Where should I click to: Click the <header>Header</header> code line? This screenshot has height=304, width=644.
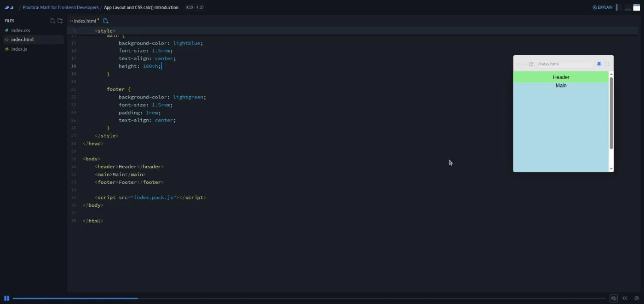pos(129,167)
